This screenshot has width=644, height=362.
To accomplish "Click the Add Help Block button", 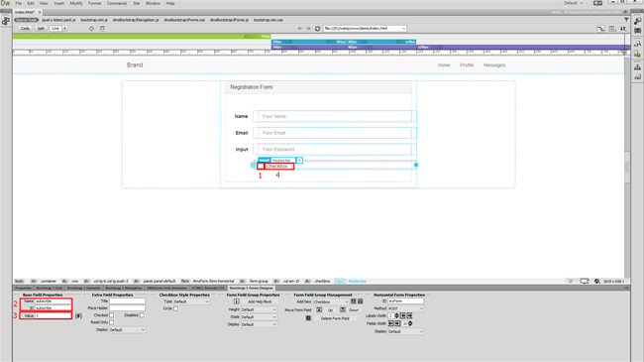I will [x=260, y=302].
